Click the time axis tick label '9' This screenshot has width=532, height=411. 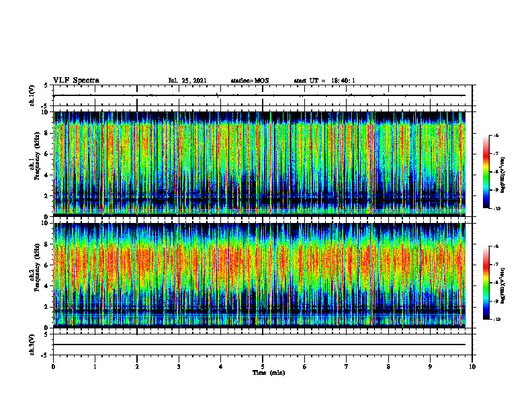[x=430, y=367]
